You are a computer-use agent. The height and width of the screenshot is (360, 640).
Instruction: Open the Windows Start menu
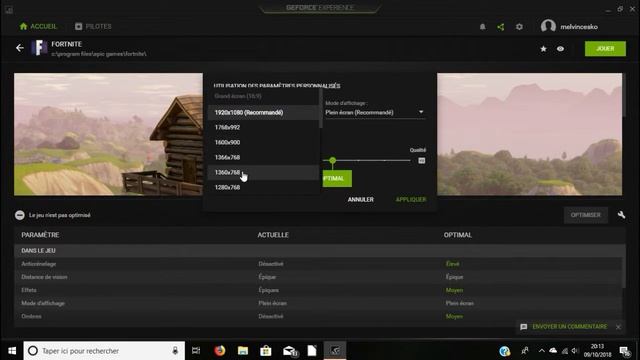[12, 351]
